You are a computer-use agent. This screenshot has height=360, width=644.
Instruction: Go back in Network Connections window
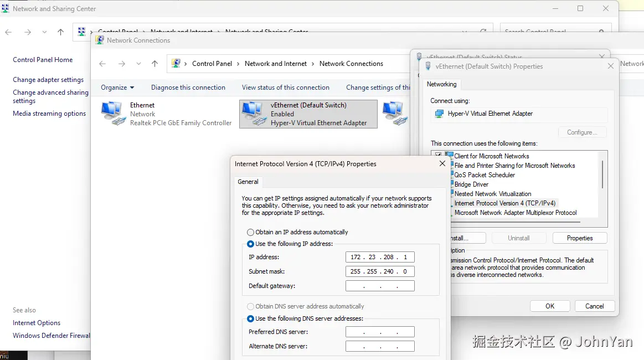(102, 64)
